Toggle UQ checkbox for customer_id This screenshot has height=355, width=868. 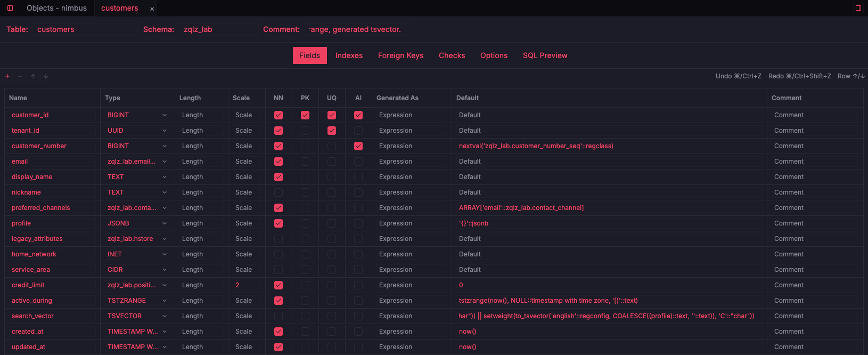pyautogui.click(x=332, y=115)
